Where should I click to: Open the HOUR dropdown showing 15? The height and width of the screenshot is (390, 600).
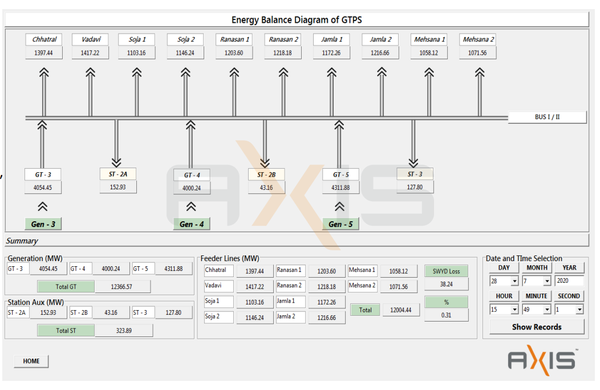pyautogui.click(x=514, y=309)
